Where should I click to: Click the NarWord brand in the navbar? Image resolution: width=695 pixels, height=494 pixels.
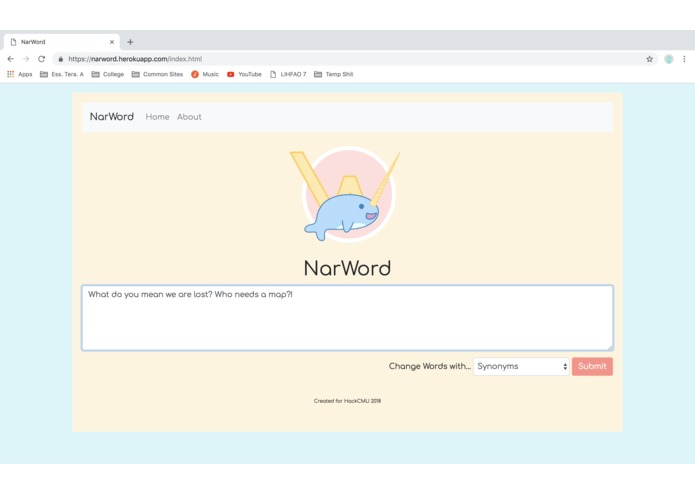pyautogui.click(x=112, y=117)
